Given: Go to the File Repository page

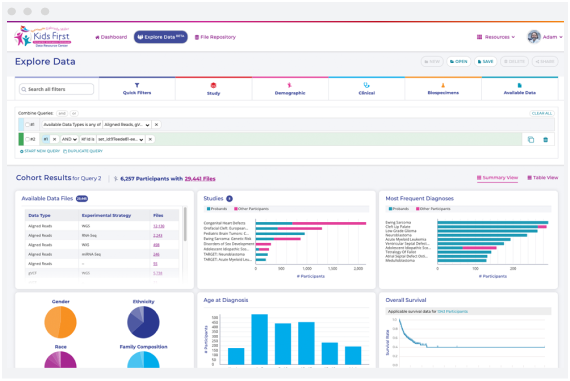Looking at the screenshot, I should pyautogui.click(x=215, y=37).
